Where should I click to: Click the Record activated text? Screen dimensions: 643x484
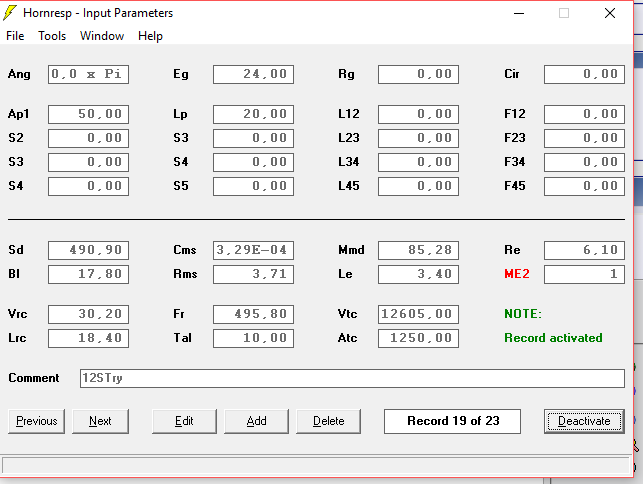(x=553, y=338)
